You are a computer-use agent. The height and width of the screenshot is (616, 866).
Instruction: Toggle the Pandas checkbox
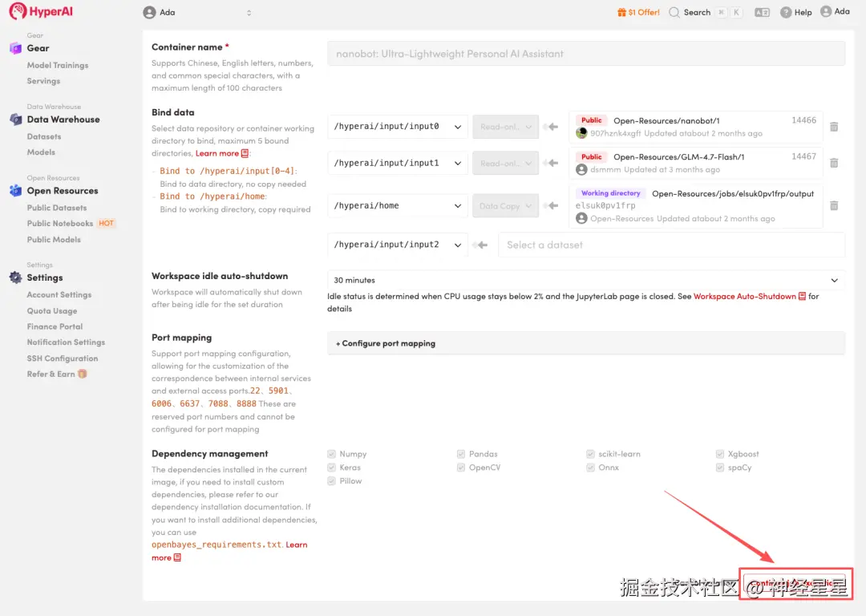click(x=460, y=453)
